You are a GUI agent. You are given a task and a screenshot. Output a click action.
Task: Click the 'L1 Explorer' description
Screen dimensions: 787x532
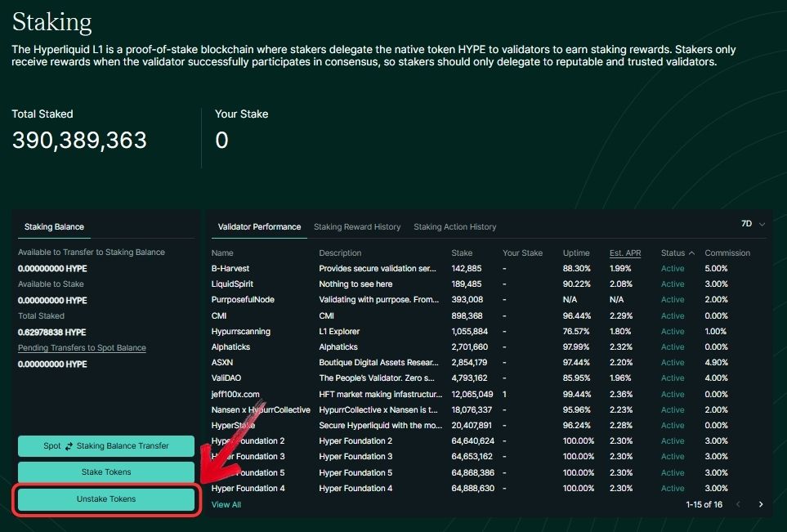339,331
